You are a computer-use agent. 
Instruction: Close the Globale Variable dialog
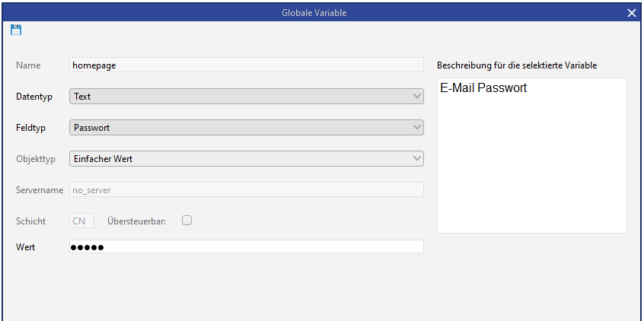point(631,13)
